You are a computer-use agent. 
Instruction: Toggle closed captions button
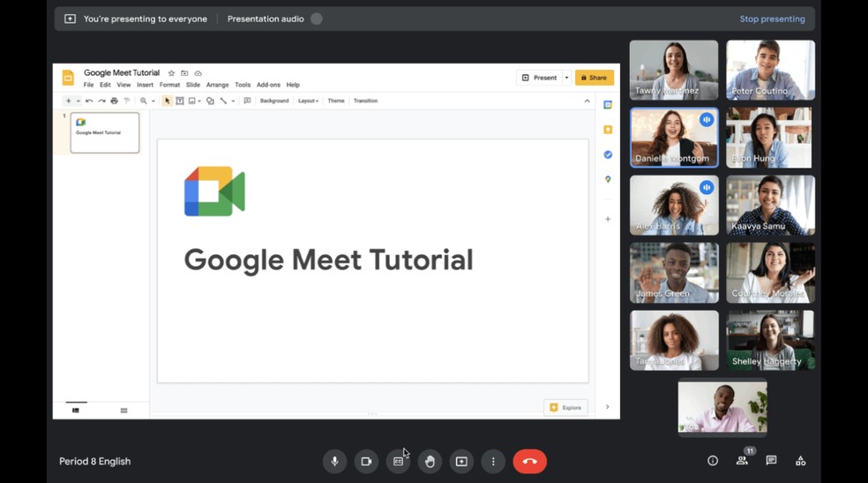(398, 462)
